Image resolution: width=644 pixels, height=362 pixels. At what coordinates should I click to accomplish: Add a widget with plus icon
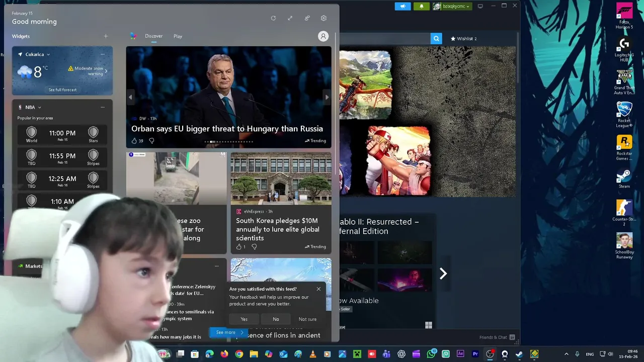pyautogui.click(x=106, y=36)
